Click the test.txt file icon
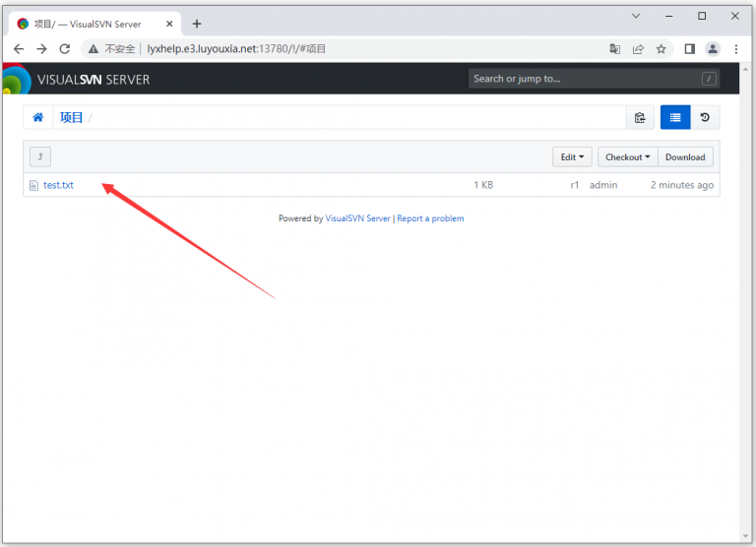 click(33, 185)
